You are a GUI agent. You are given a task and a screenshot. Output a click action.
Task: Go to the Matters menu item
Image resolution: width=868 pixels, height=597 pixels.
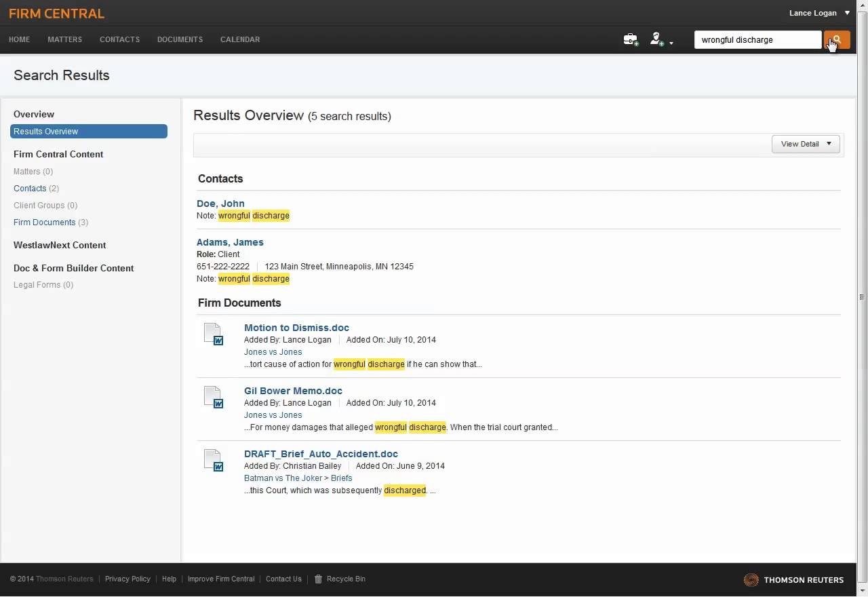tap(64, 39)
